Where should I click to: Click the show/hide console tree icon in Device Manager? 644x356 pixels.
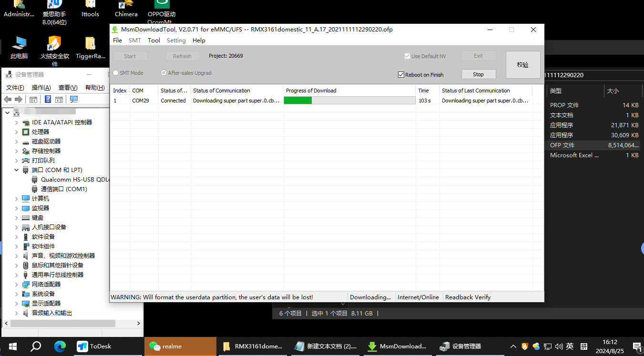33,100
